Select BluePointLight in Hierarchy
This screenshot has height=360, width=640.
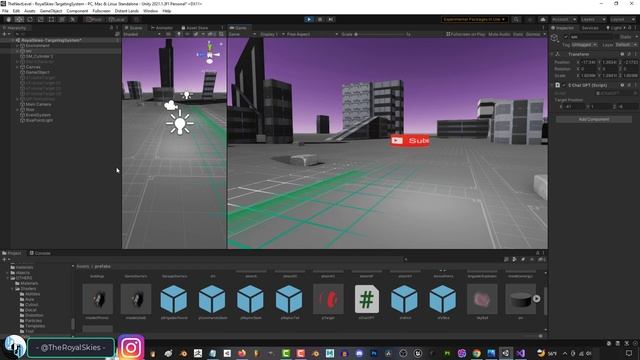tap(39, 120)
